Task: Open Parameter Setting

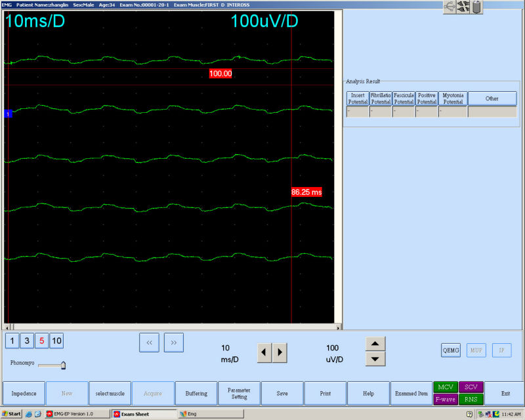Action: [239, 394]
